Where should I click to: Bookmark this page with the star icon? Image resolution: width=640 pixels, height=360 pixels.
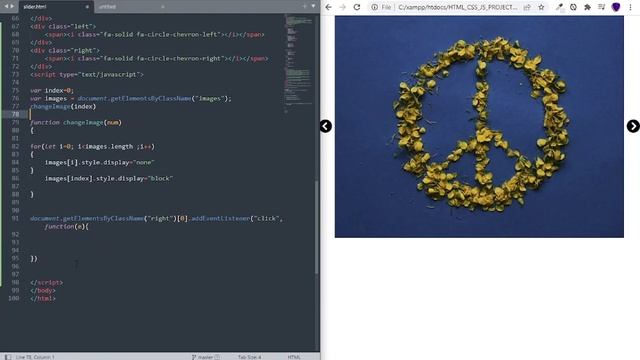541,7
